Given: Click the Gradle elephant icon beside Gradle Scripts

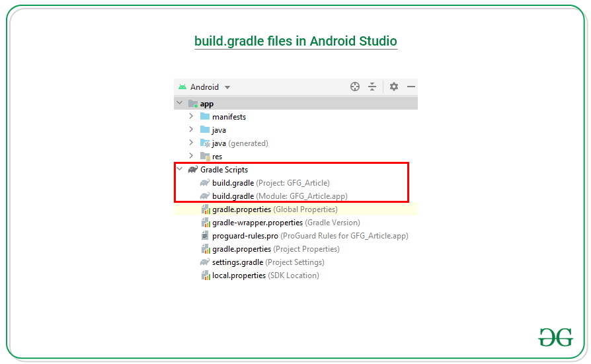Looking at the screenshot, I should click(193, 170).
